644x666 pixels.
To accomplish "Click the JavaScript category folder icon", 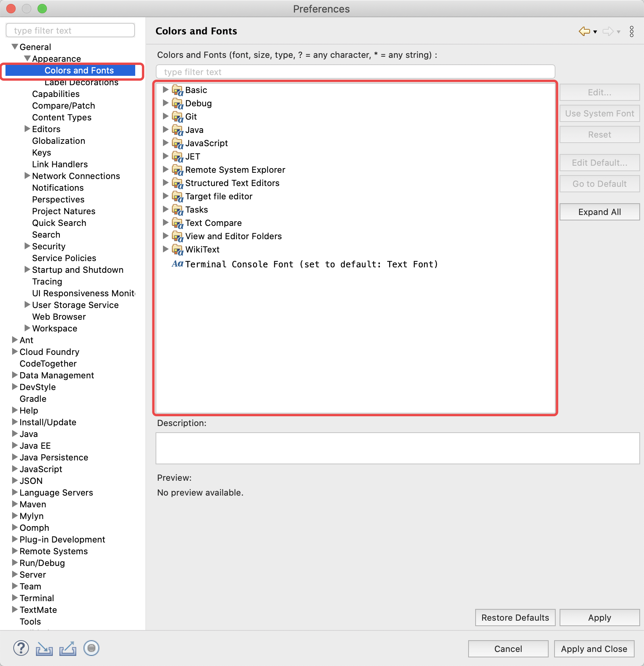I will point(177,143).
